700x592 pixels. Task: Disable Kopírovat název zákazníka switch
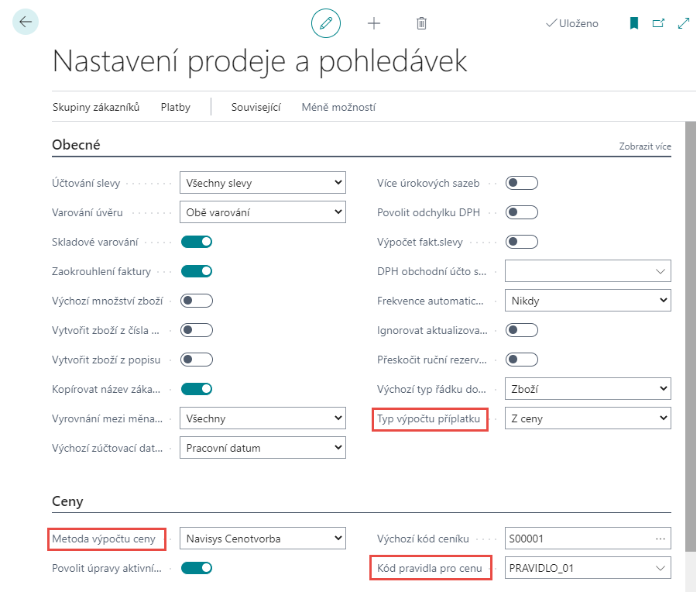tap(197, 389)
